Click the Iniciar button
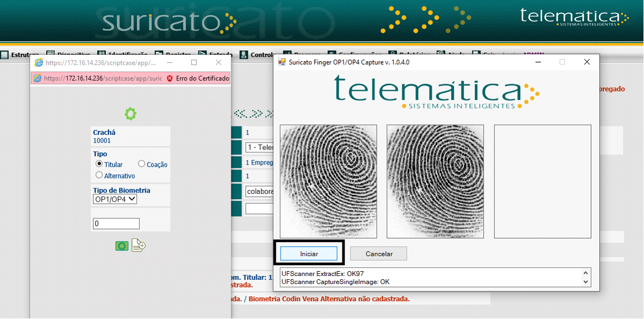 [309, 253]
